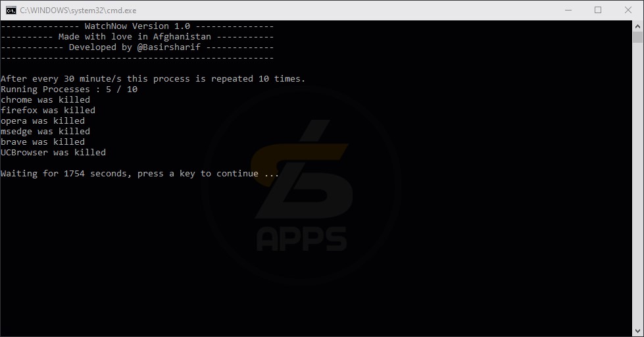This screenshot has width=644, height=337.
Task: Click the vertical scrollbar thumb
Action: point(637,37)
